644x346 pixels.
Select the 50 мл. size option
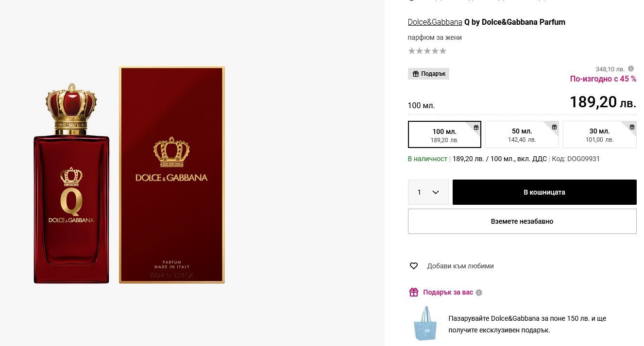[x=522, y=134]
